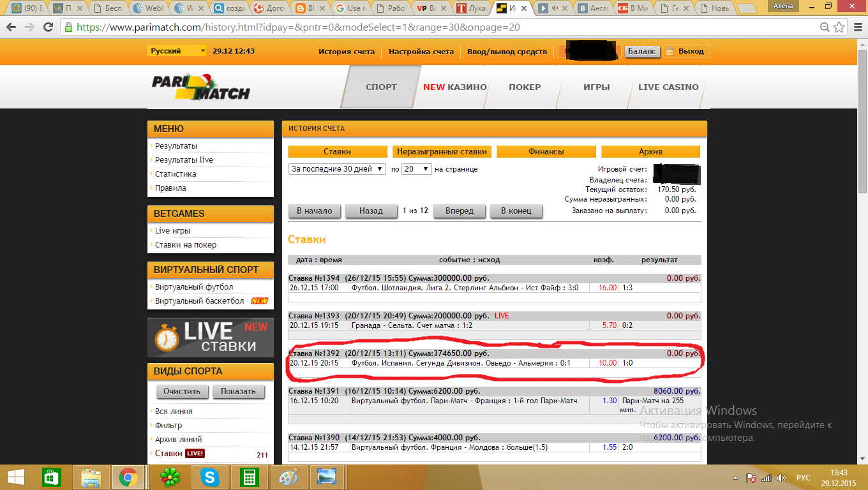Open Skype from the taskbar
Image resolution: width=868 pixels, height=490 pixels.
click(208, 477)
